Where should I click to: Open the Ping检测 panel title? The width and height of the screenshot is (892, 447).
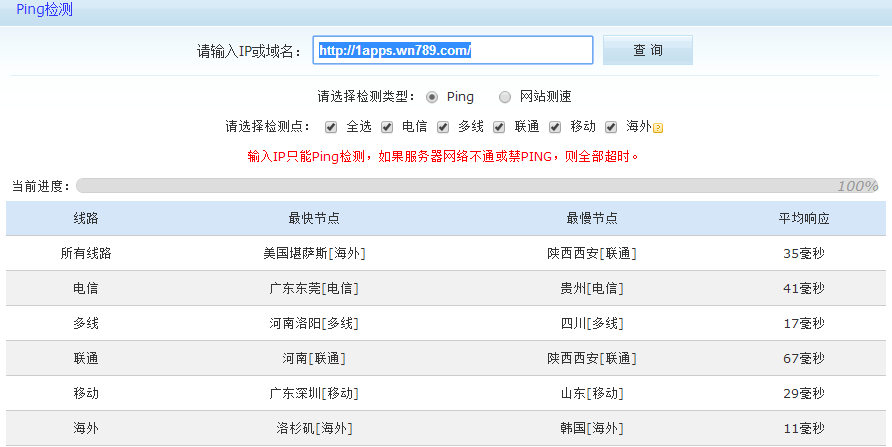click(x=44, y=10)
